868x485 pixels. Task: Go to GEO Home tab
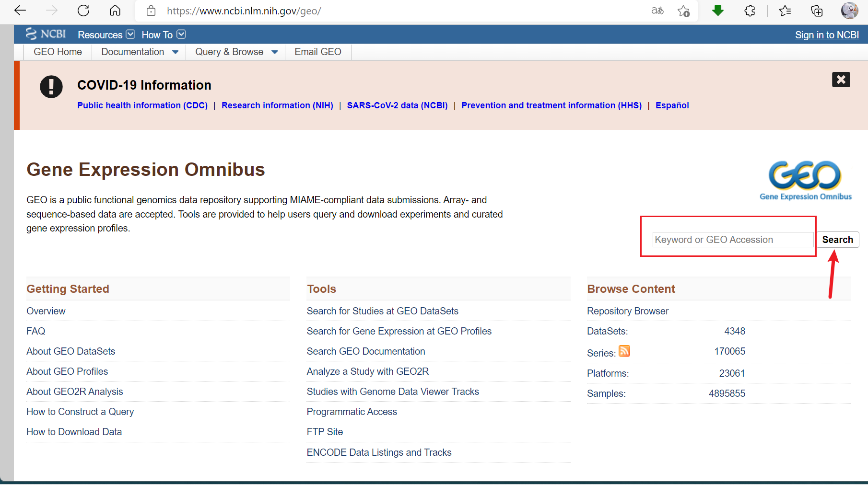pyautogui.click(x=58, y=52)
